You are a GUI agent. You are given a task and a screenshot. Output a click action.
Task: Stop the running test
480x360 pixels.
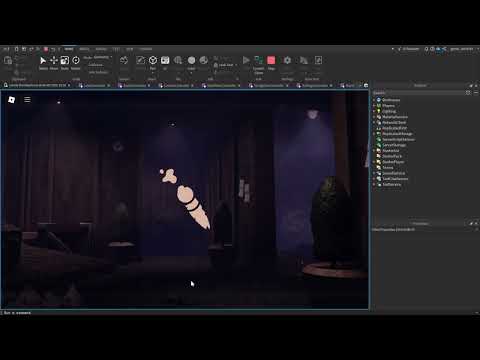(x=271, y=60)
